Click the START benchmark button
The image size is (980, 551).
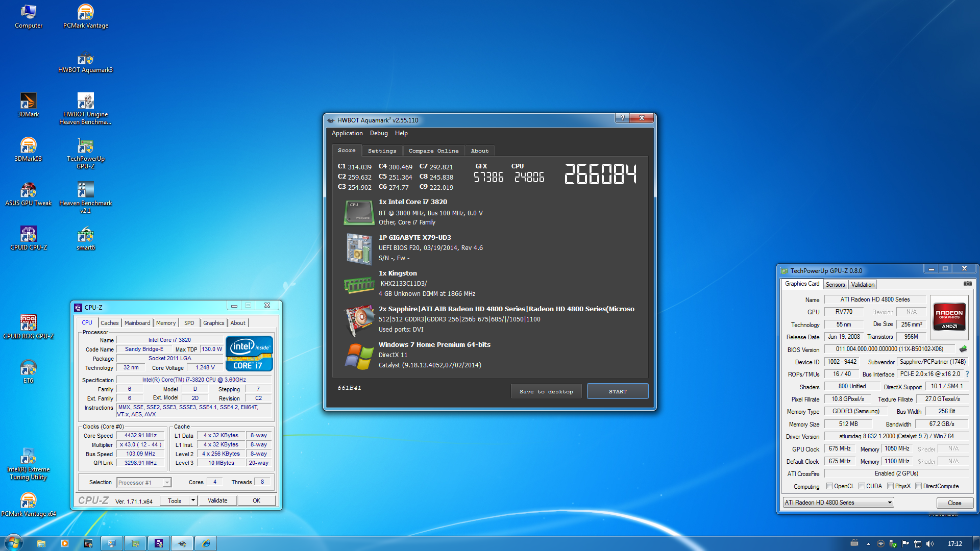pyautogui.click(x=618, y=391)
